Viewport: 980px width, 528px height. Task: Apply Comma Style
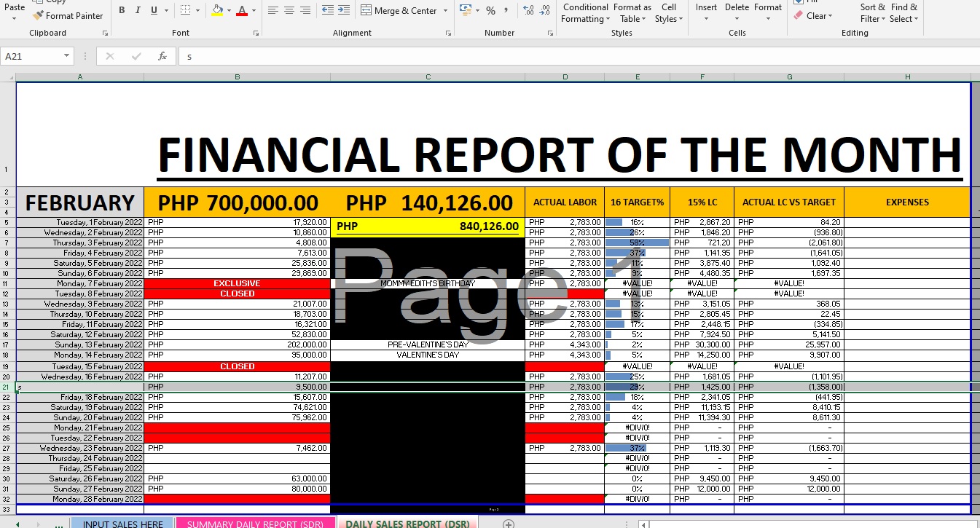tap(506, 10)
